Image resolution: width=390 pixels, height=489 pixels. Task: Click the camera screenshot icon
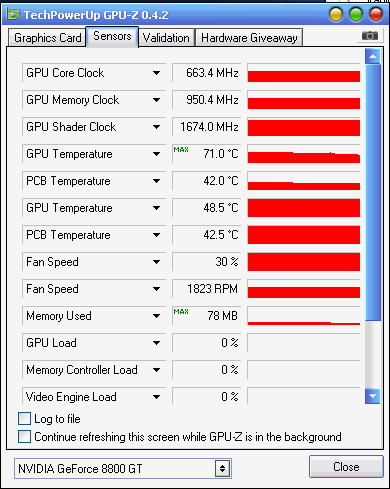pyautogui.click(x=370, y=35)
